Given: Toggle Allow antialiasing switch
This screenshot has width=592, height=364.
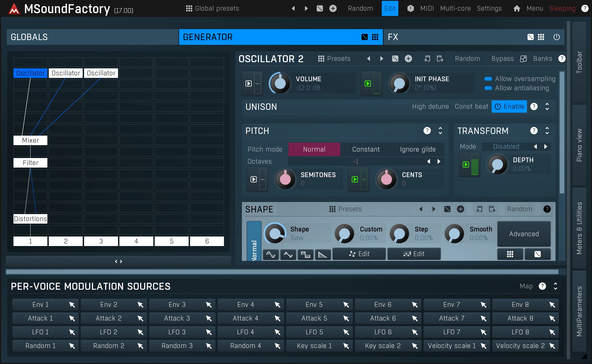Looking at the screenshot, I should tap(488, 88).
